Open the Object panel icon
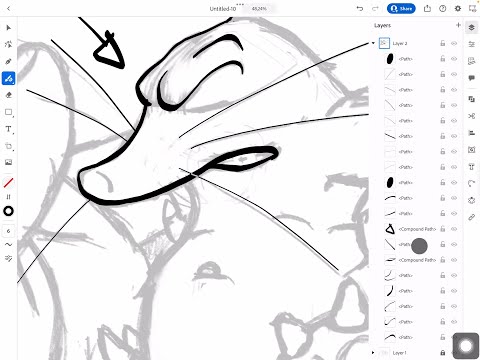Viewport: 480px width, 360px height. [471, 150]
